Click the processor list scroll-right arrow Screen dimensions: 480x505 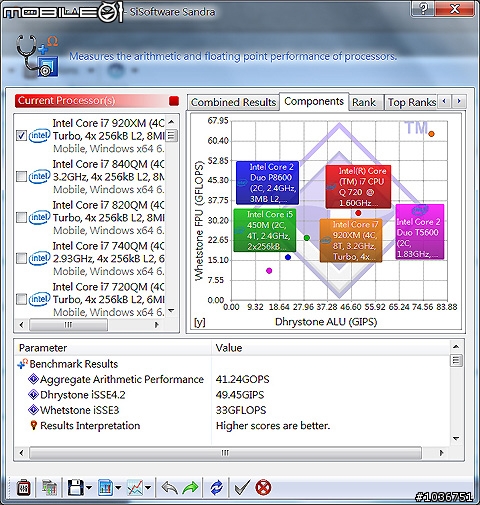pos(156,325)
